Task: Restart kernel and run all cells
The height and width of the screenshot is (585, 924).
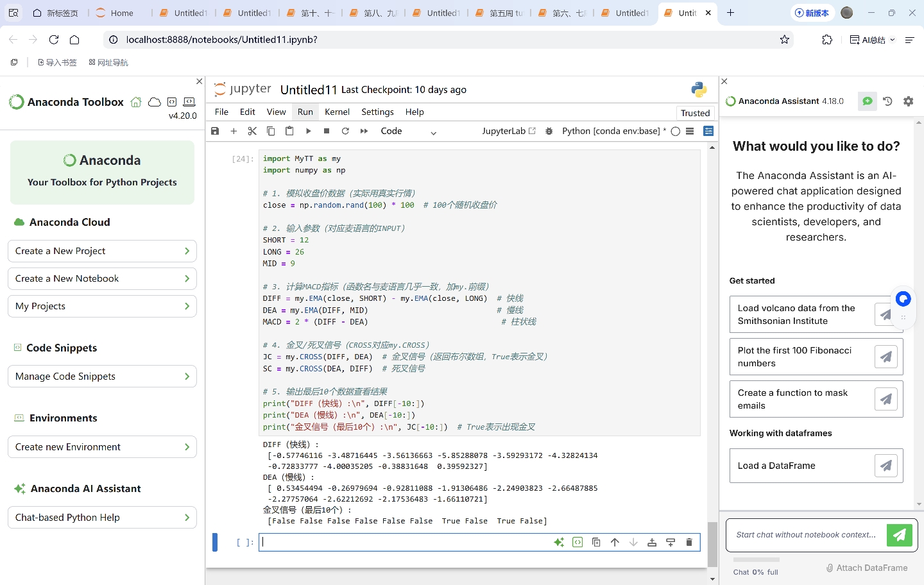Action: 364,131
